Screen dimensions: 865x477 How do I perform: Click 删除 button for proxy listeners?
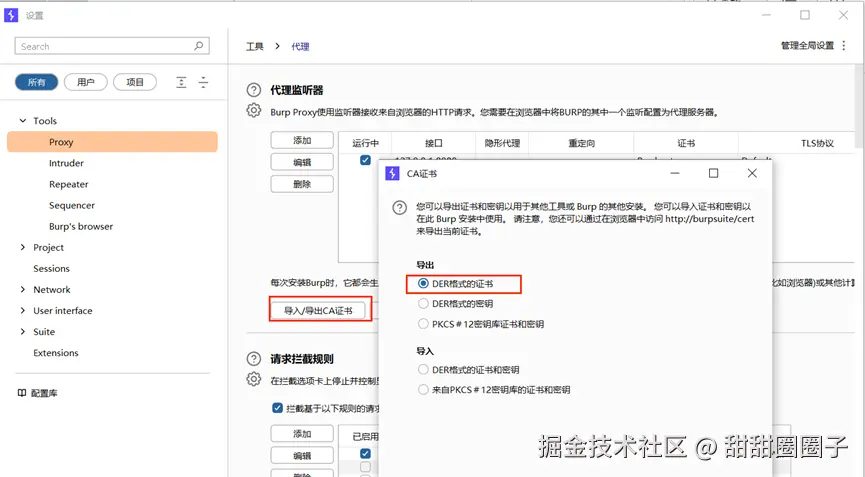(x=302, y=184)
